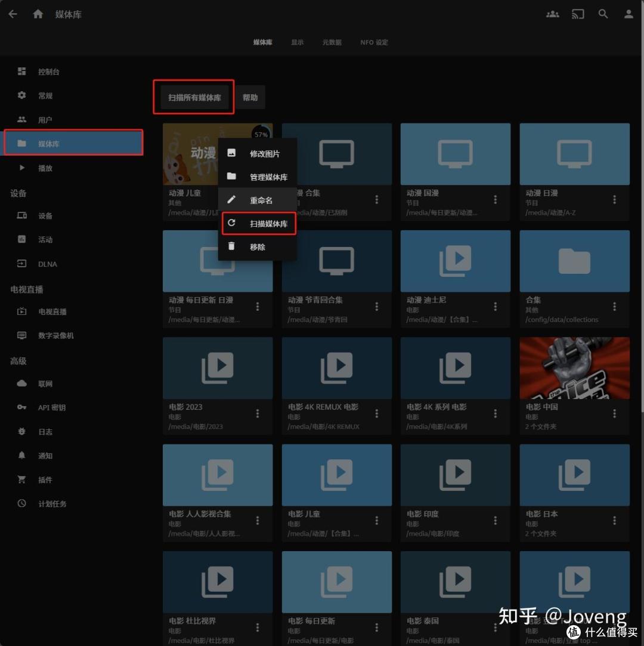Click the 扫描所有媒体库 button

pyautogui.click(x=194, y=97)
